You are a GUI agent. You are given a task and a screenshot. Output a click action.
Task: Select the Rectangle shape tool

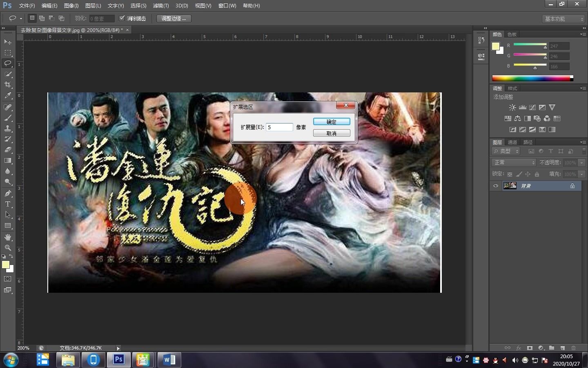click(8, 225)
